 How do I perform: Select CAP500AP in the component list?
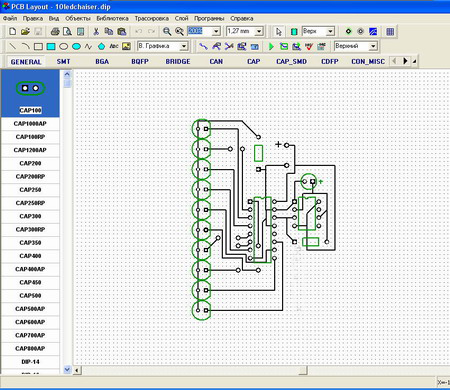click(x=30, y=309)
